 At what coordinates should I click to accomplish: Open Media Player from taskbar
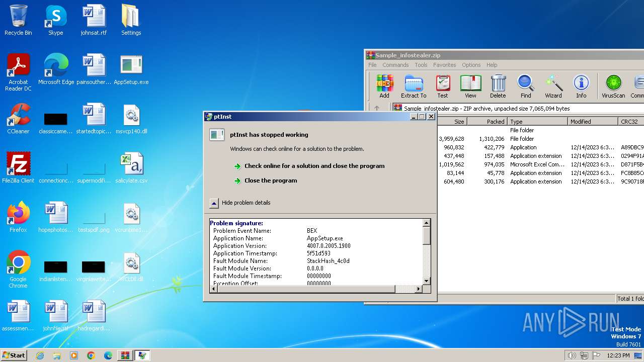pos(74,355)
